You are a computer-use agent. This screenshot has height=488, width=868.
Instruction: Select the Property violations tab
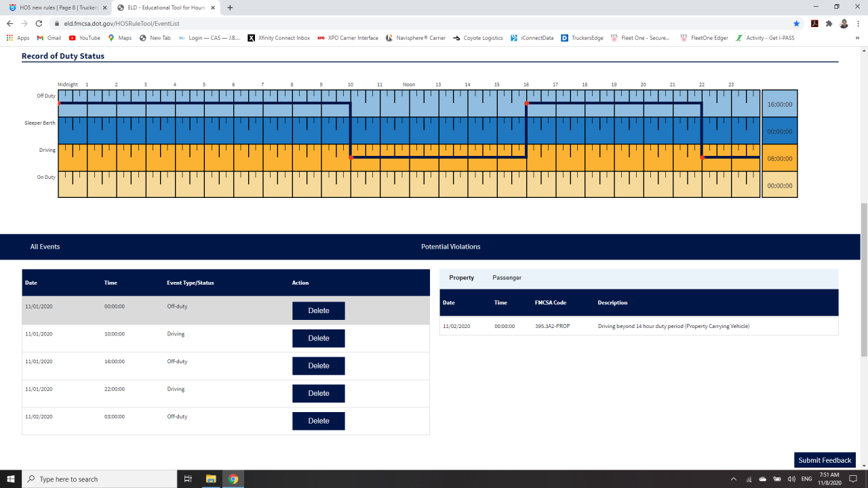(461, 278)
